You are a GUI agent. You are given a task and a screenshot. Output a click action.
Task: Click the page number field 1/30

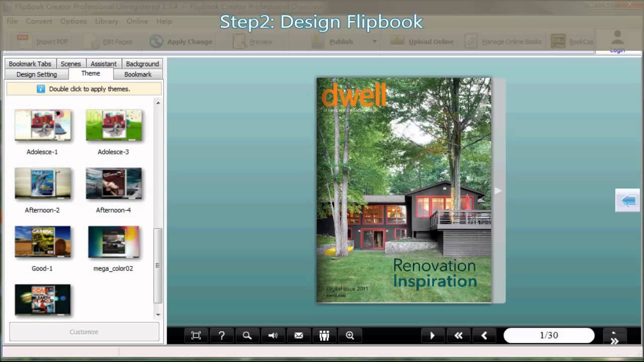click(549, 335)
